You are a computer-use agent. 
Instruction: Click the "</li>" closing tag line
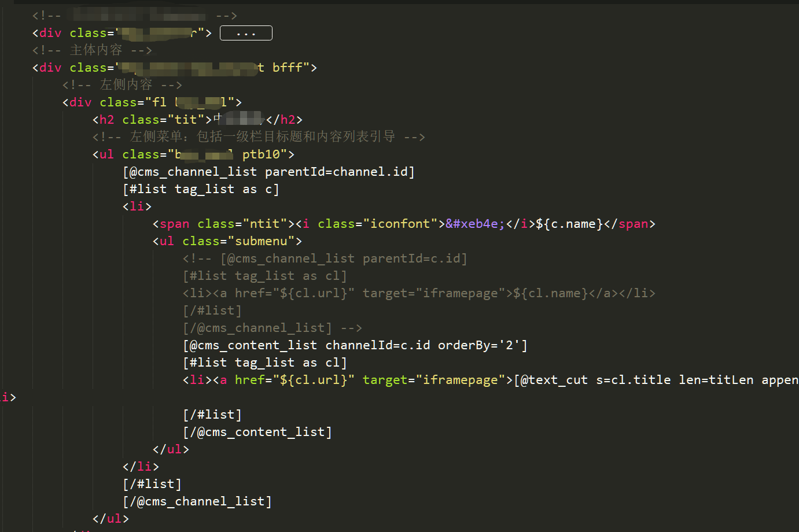point(141,467)
